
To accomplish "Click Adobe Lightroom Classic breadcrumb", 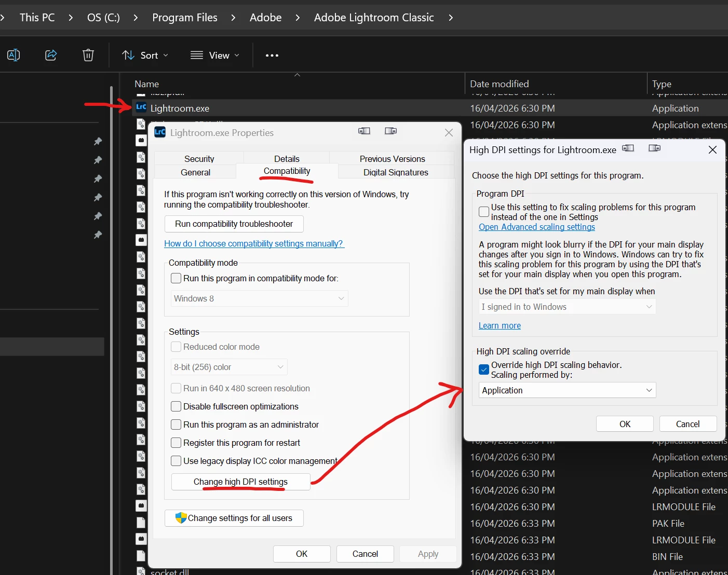I will tap(374, 18).
